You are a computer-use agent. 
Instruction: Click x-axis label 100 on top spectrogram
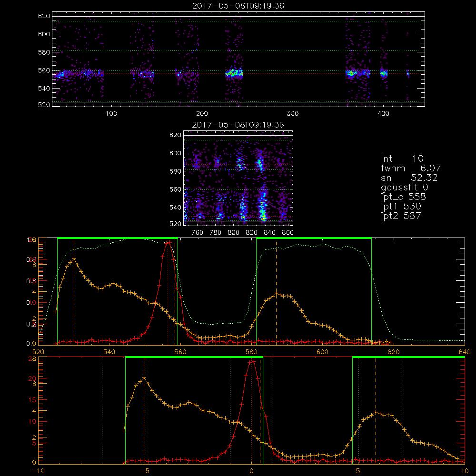pos(111,114)
